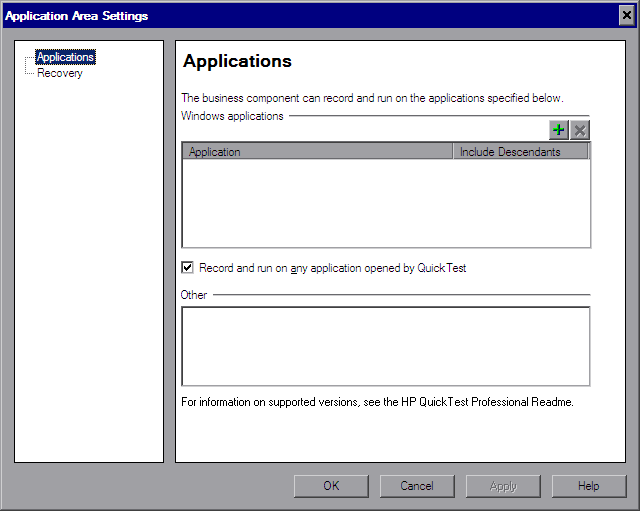The height and width of the screenshot is (511, 640).
Task: Select the Applications node in the tree
Action: (65, 58)
